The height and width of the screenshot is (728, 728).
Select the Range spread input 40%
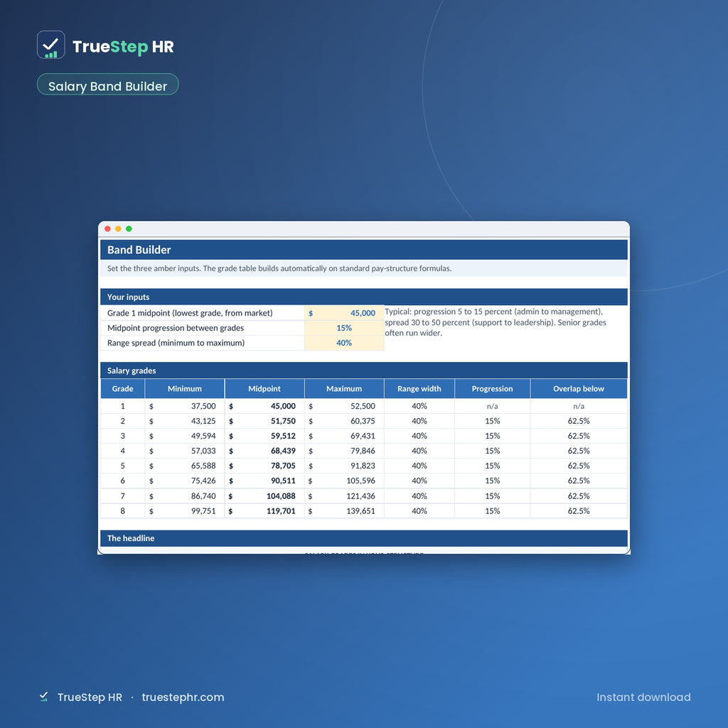pos(344,343)
